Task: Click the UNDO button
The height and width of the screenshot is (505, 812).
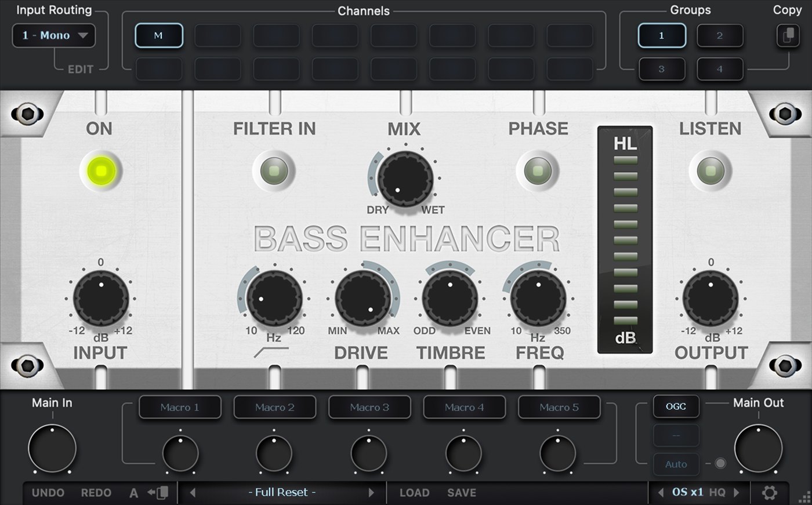Action: pyautogui.click(x=48, y=493)
